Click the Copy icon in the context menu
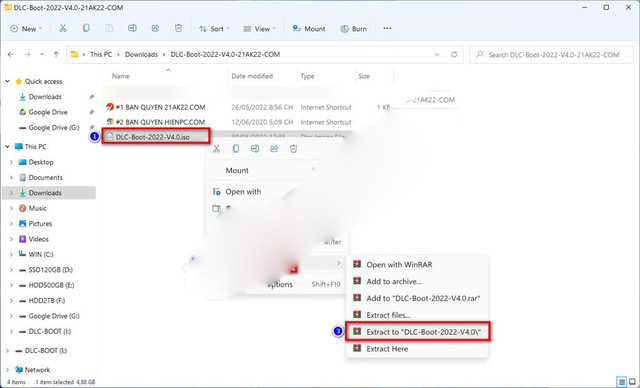The width and height of the screenshot is (640, 388). click(236, 149)
